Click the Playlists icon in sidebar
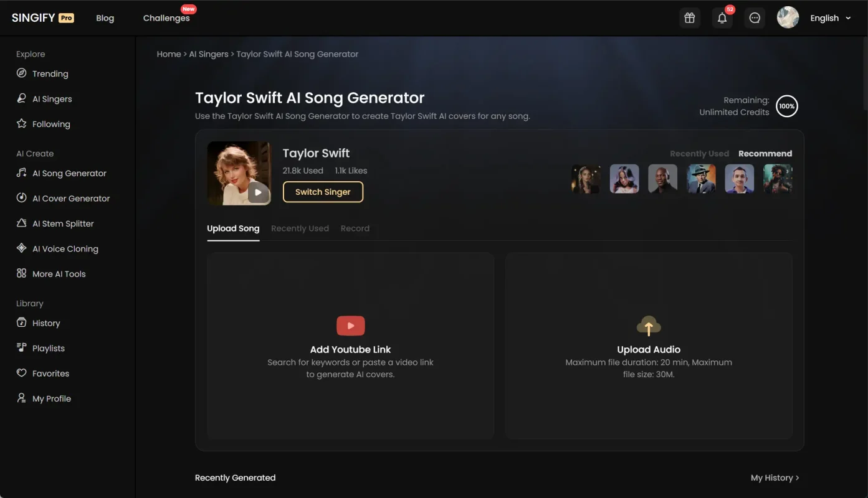Image resolution: width=868 pixels, height=498 pixels. pos(21,347)
